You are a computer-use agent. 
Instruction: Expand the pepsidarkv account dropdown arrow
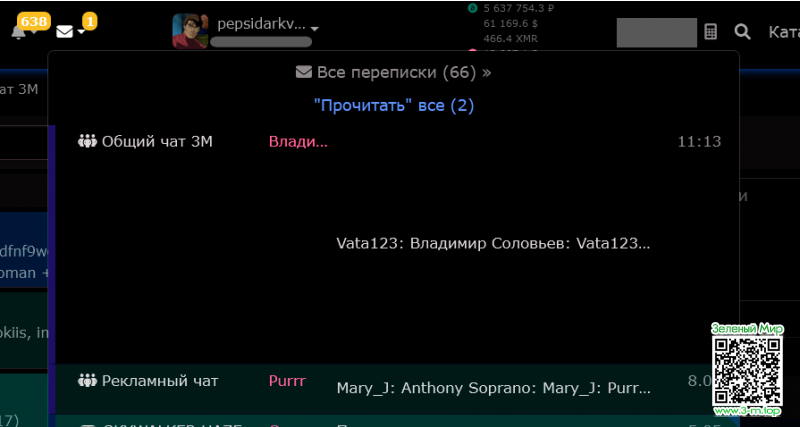[x=315, y=29]
